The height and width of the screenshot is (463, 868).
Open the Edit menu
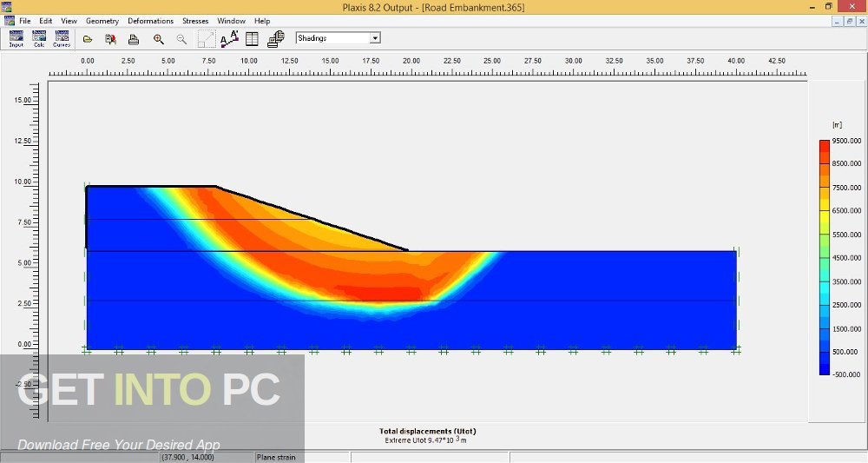46,21
